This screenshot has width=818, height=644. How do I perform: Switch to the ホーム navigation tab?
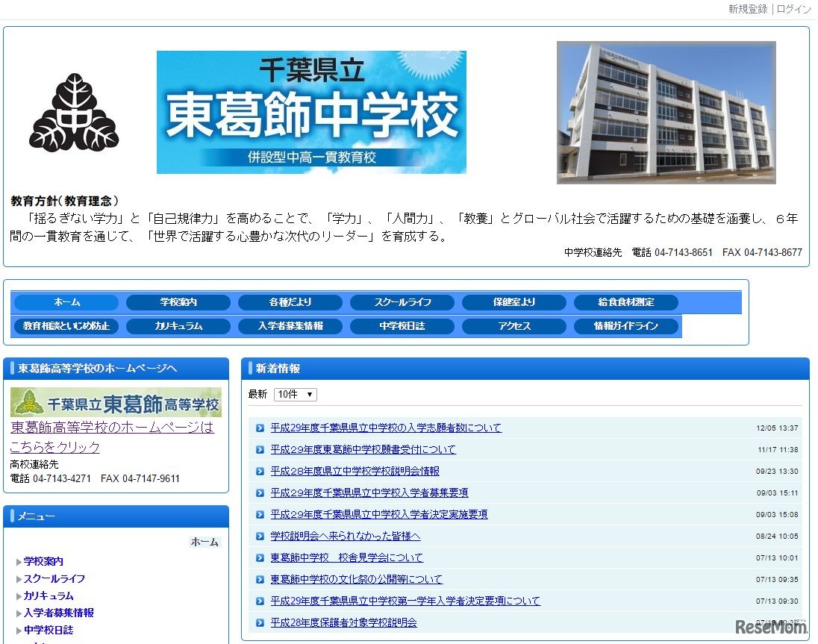66,302
